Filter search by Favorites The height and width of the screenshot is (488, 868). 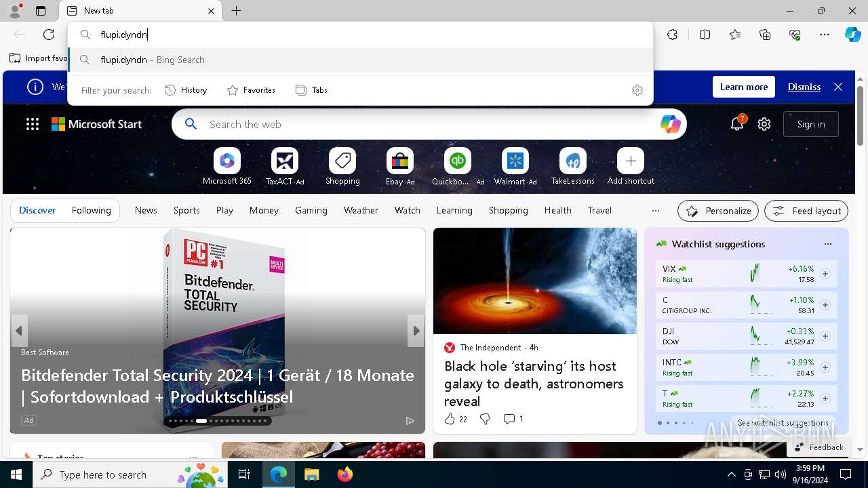pos(251,90)
